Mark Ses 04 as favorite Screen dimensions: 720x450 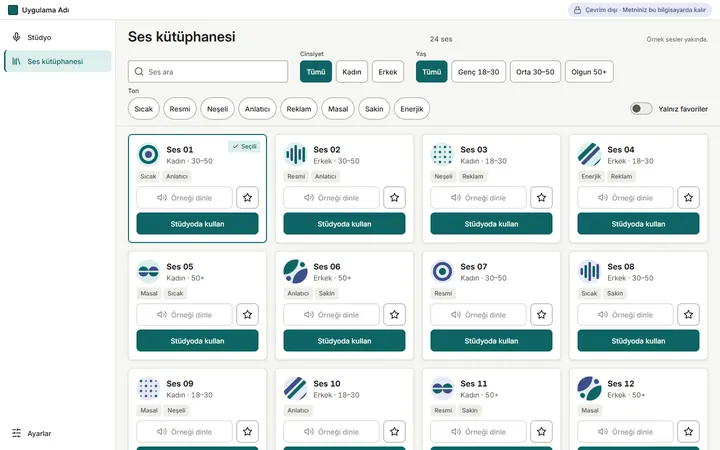pyautogui.click(x=688, y=197)
